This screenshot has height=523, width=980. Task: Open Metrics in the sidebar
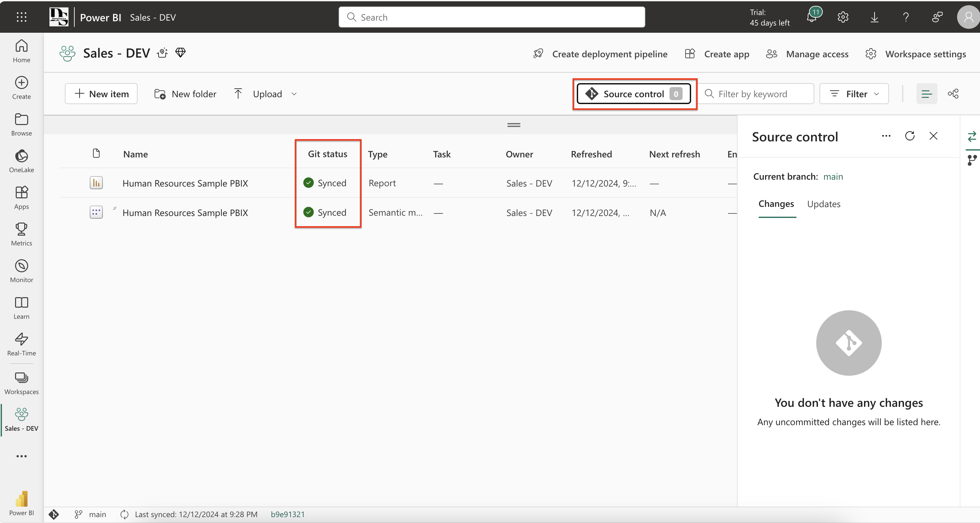click(x=21, y=234)
